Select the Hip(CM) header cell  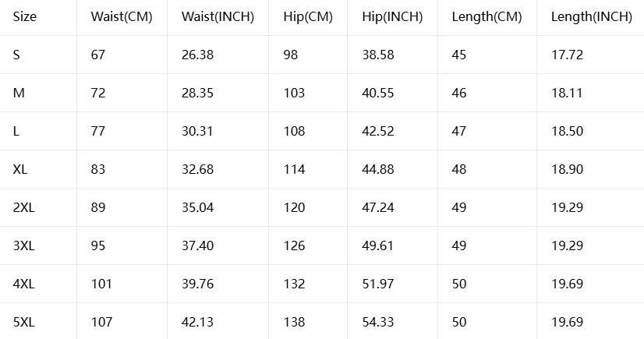click(308, 17)
